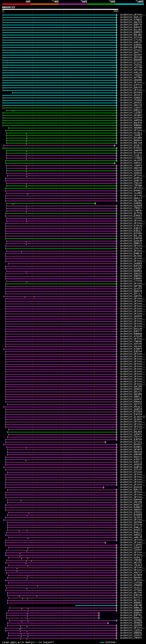
Task: Click the arrowhead ending the Q01BJ3 alignment
Action: coord(115,146)
